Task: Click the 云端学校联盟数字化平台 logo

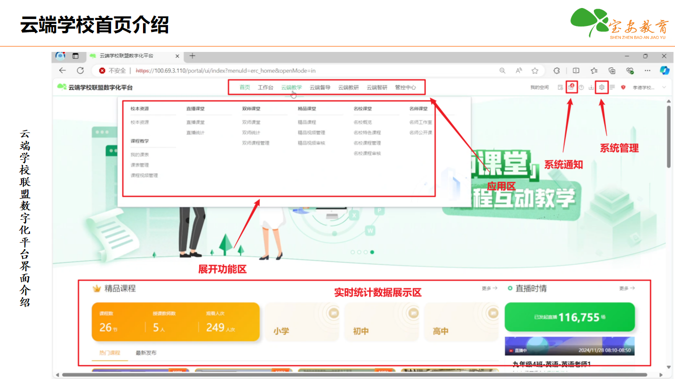Action: (x=95, y=87)
